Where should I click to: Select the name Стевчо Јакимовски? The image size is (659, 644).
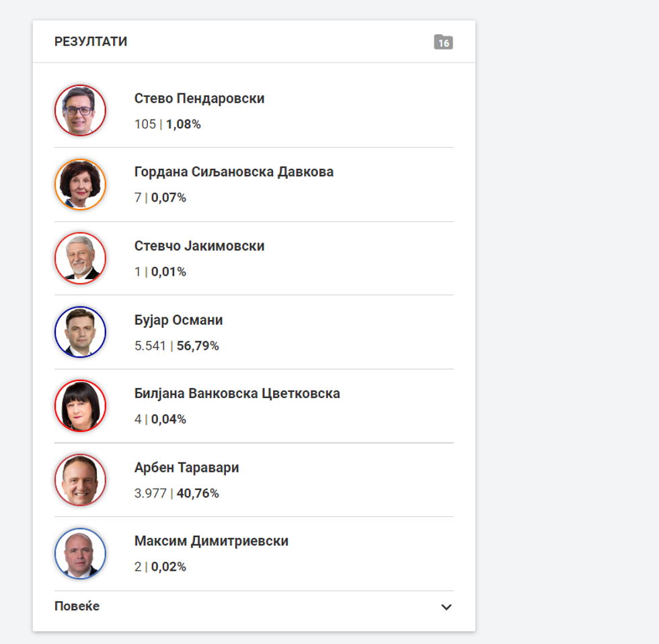coord(199,246)
